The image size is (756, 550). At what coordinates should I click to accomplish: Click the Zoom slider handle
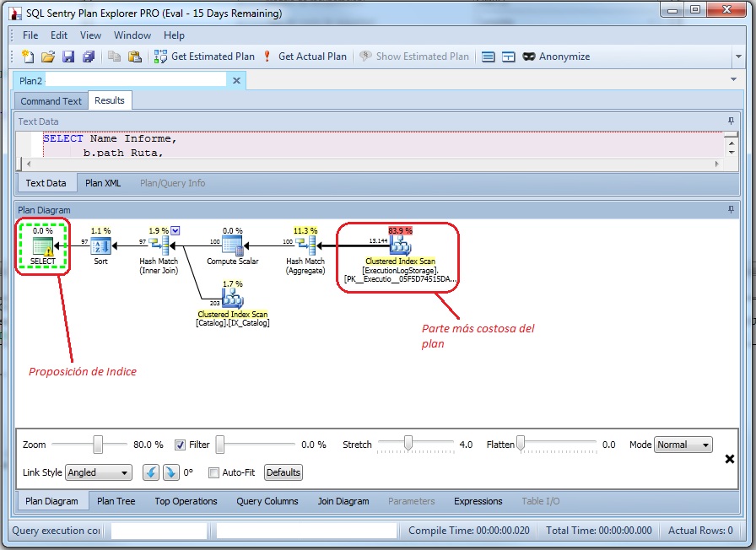99,445
